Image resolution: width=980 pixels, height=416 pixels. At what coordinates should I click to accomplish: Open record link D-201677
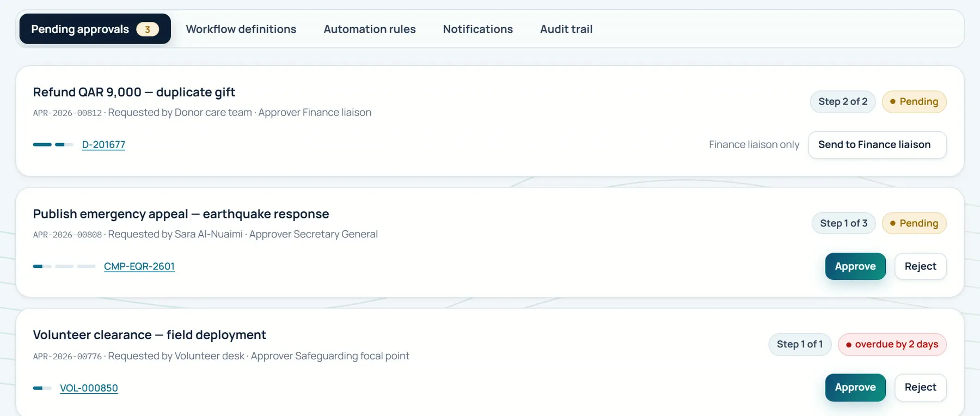click(x=103, y=145)
